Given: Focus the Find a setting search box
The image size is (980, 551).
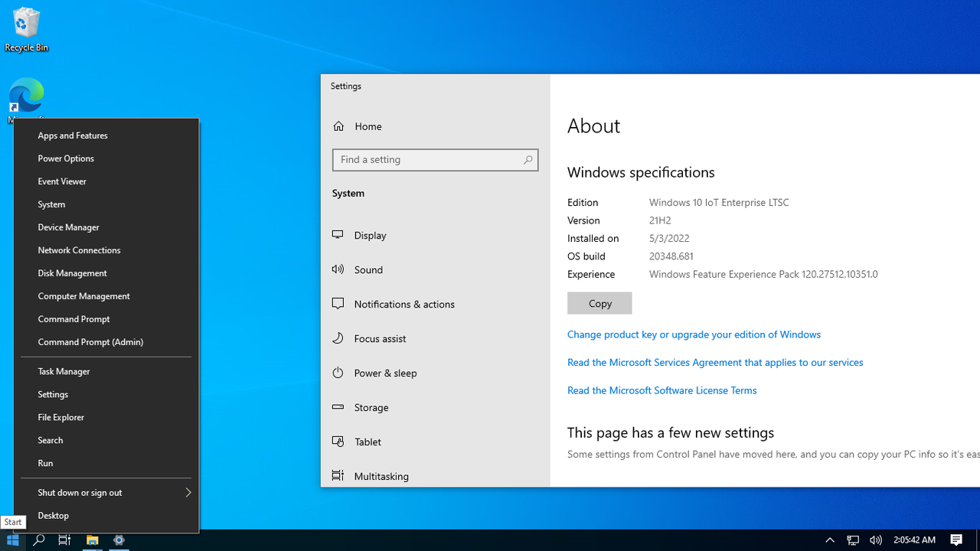Looking at the screenshot, I should pyautogui.click(x=435, y=160).
